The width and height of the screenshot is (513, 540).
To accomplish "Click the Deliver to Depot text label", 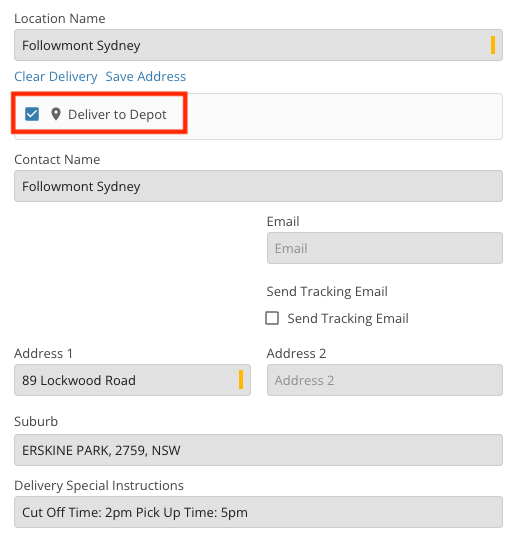I will pos(117,115).
